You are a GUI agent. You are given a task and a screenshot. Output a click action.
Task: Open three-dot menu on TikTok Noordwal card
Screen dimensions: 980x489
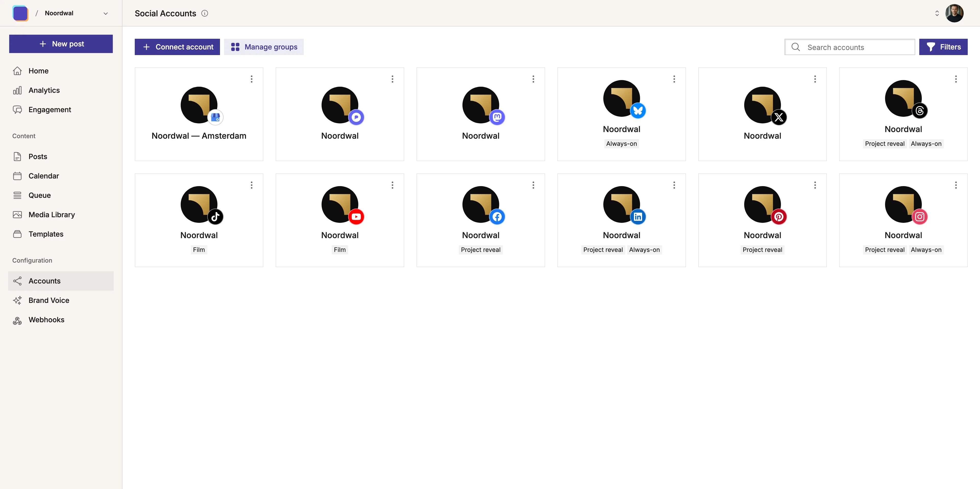pos(251,185)
